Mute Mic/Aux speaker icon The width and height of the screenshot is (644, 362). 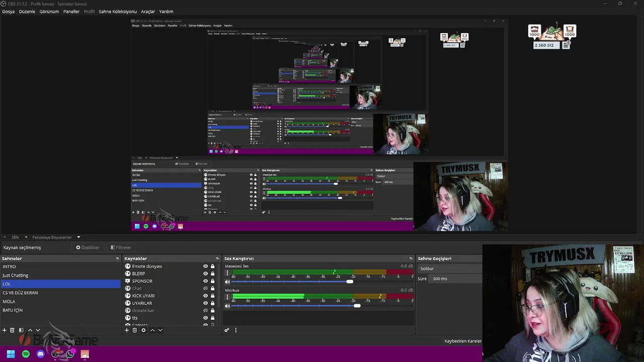(227, 306)
